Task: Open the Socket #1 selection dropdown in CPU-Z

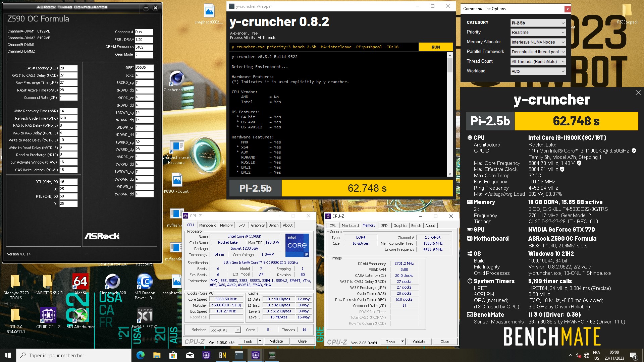Action: tap(225, 330)
